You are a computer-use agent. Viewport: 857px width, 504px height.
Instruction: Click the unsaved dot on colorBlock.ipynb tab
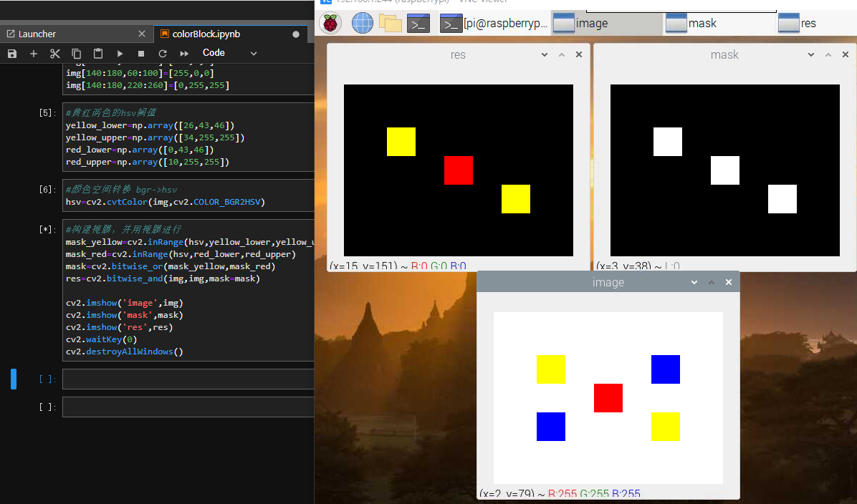296,34
